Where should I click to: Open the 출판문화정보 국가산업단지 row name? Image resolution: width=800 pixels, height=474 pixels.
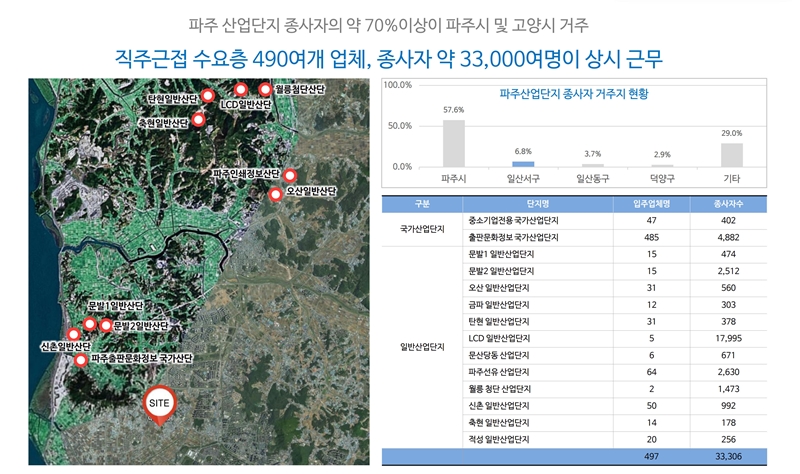pyautogui.click(x=512, y=238)
